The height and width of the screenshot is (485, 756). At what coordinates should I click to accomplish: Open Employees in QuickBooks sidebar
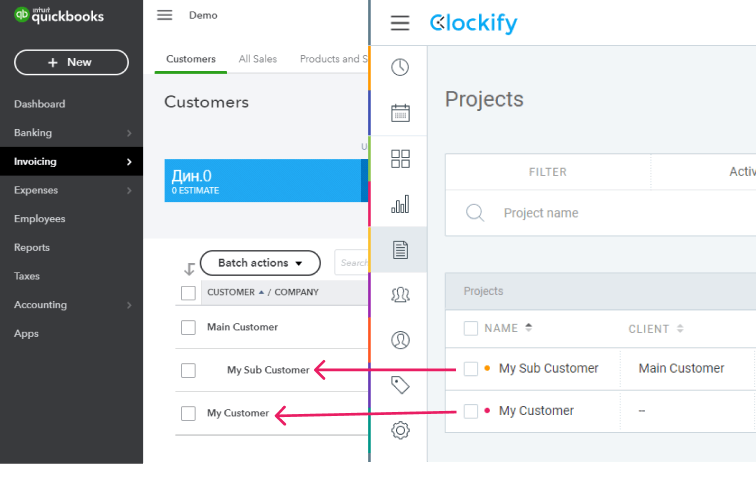[40, 219]
